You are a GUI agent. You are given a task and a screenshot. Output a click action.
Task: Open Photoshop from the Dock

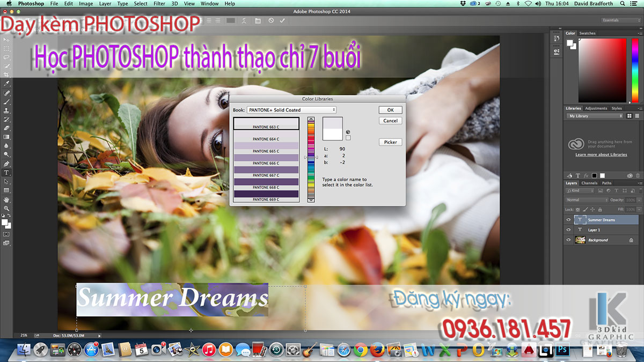click(563, 350)
